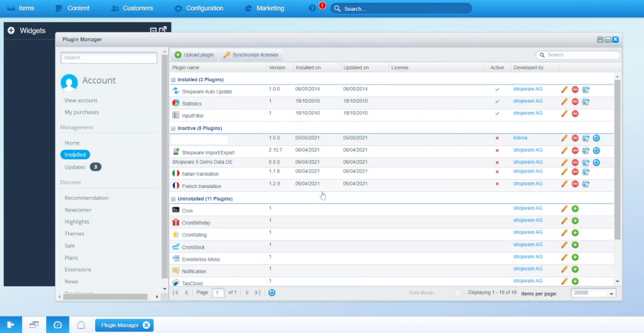Install the Erweitertes Menü plugin

tap(575, 257)
